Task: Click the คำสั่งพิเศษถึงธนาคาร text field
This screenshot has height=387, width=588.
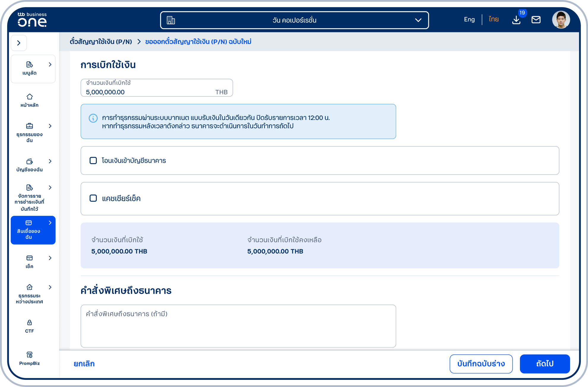Action: [x=238, y=326]
